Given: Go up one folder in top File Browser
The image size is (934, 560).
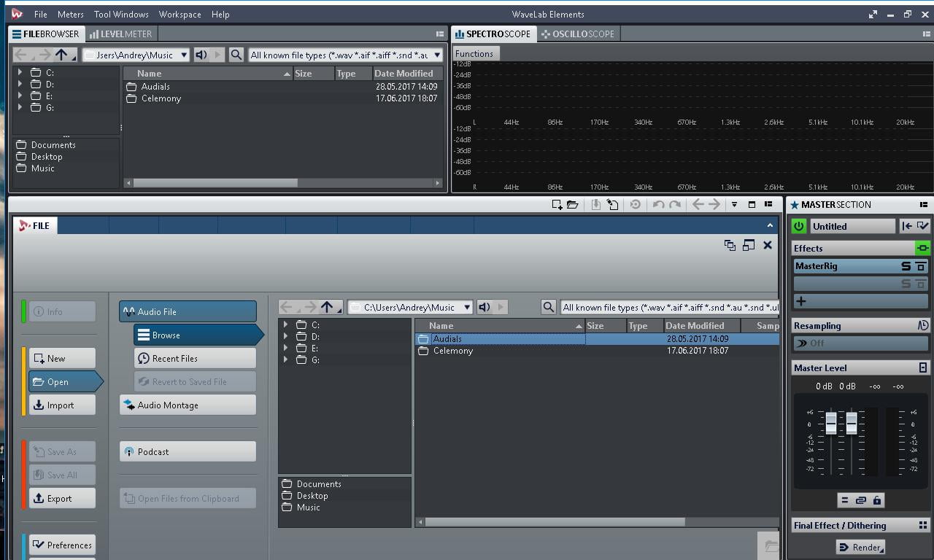Looking at the screenshot, I should coord(61,55).
